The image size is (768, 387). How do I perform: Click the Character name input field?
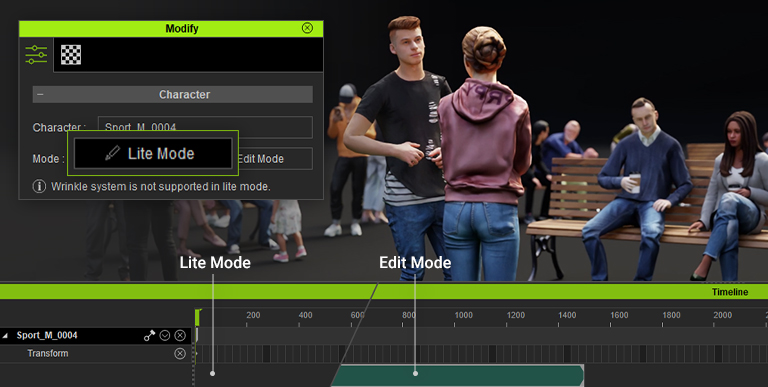coord(205,127)
